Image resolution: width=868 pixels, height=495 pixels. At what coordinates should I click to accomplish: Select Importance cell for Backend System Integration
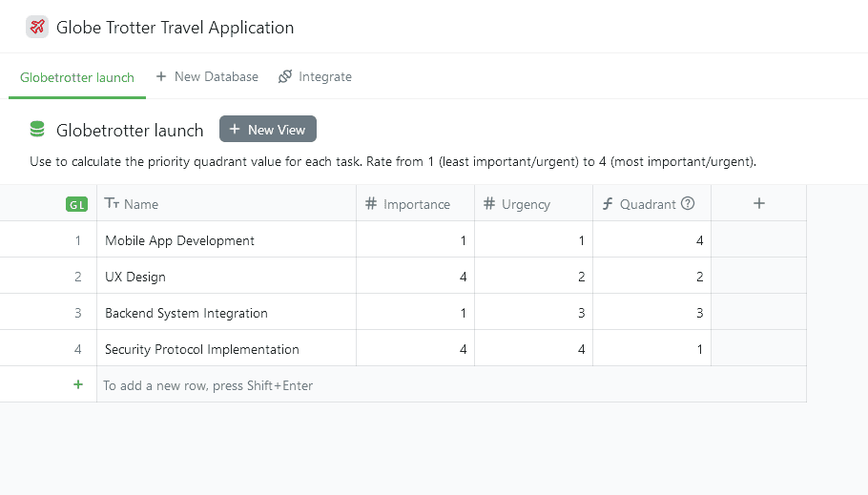pyautogui.click(x=415, y=312)
